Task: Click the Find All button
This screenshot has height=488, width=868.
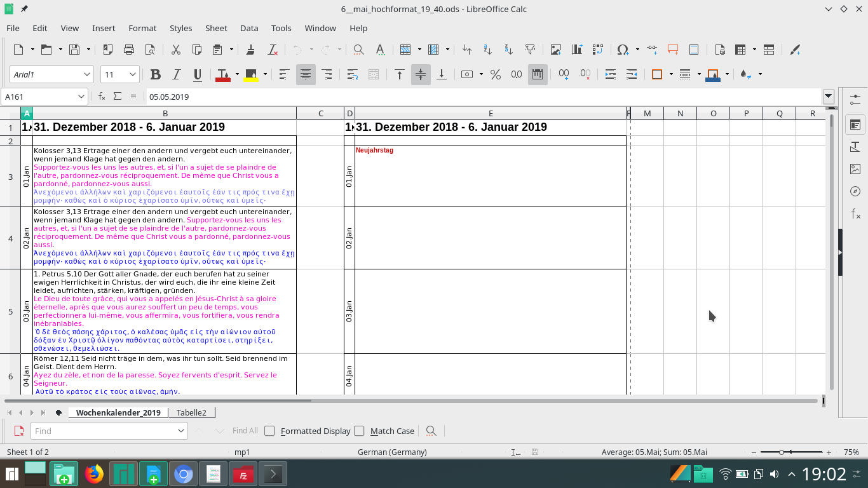Action: point(245,431)
